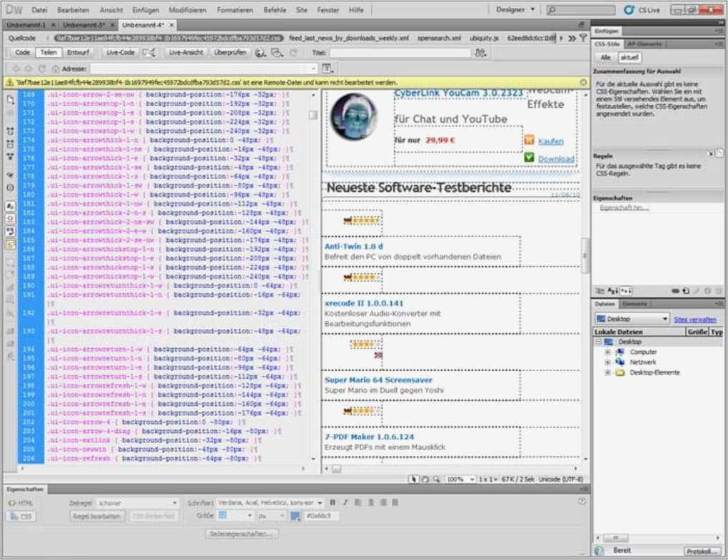This screenshot has height=560, width=728.
Task: Click the Regel bearbeiten button
Action: [96, 516]
